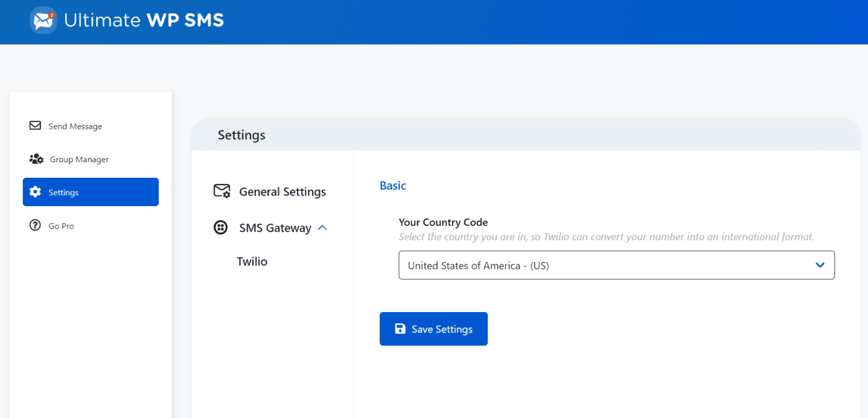
Task: Select the Settings sidebar item
Action: [x=91, y=192]
